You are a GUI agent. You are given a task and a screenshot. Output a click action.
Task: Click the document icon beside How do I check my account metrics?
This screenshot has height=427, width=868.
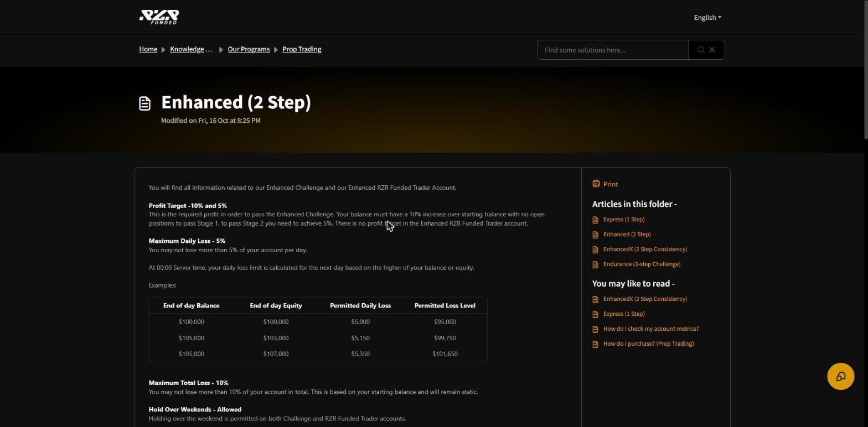click(596, 329)
